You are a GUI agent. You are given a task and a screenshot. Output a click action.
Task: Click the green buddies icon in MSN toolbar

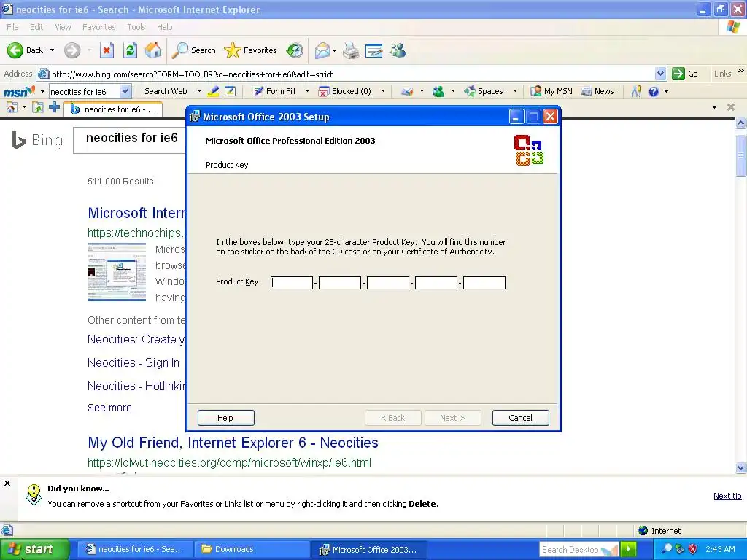tap(438, 91)
